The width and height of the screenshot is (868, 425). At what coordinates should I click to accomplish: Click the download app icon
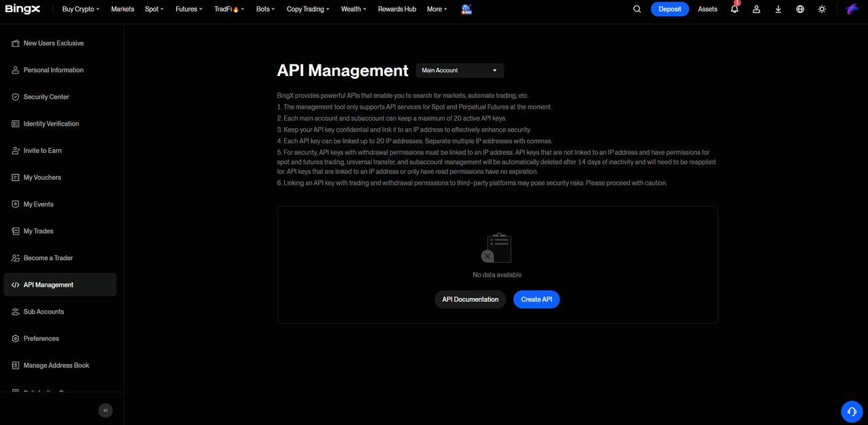[x=778, y=9]
